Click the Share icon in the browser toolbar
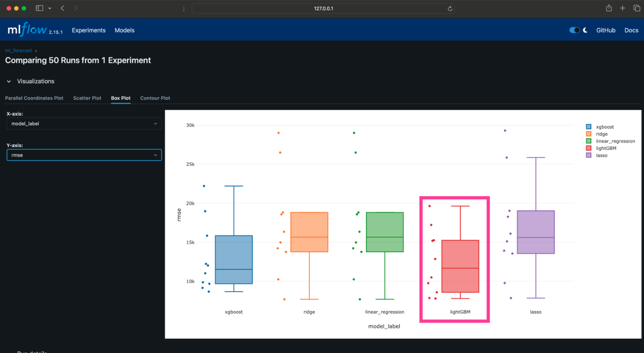 (x=609, y=8)
